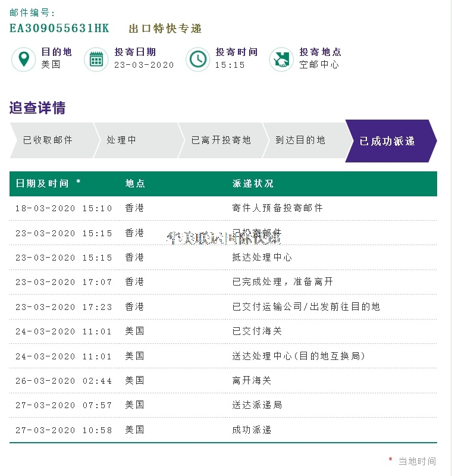Select the 离开海关 status entry
452x476 pixels.
pos(252,380)
